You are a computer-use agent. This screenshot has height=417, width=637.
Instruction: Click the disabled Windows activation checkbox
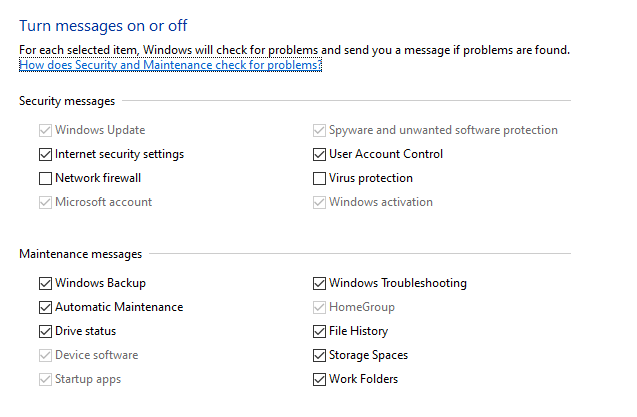tap(319, 202)
